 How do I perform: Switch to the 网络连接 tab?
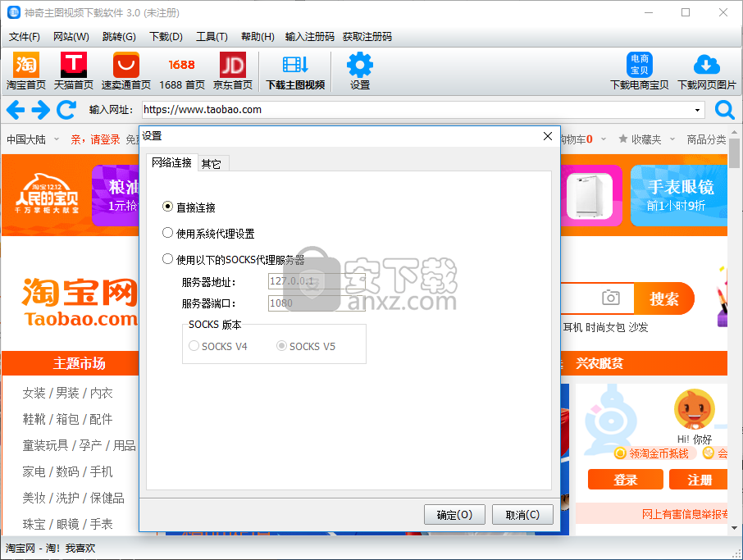(171, 162)
